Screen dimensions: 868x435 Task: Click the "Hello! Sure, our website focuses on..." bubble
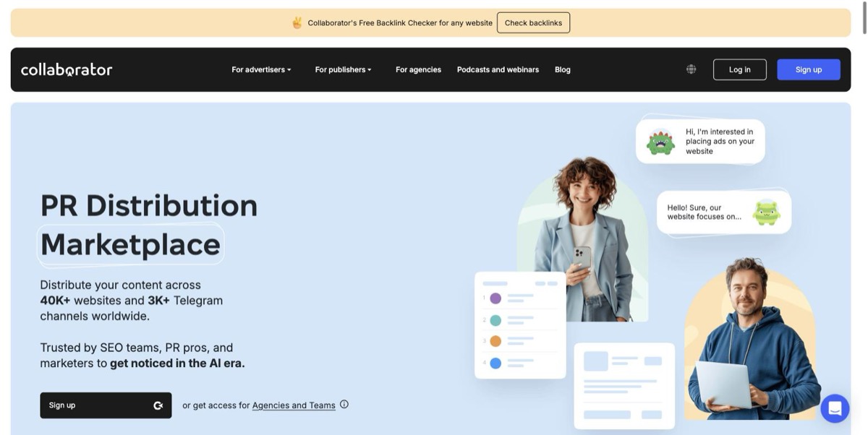[724, 212]
